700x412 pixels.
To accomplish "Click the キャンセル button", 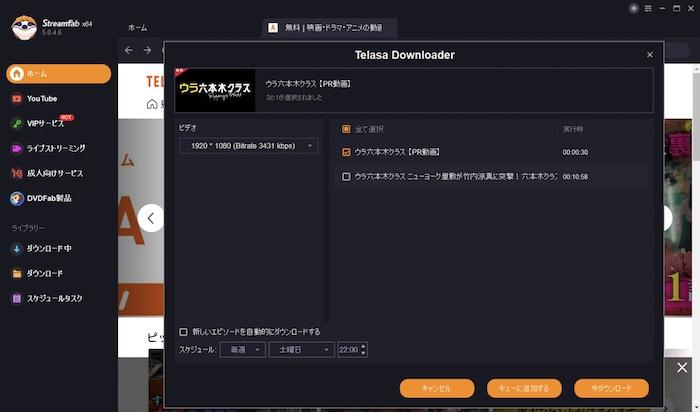I will 437,388.
